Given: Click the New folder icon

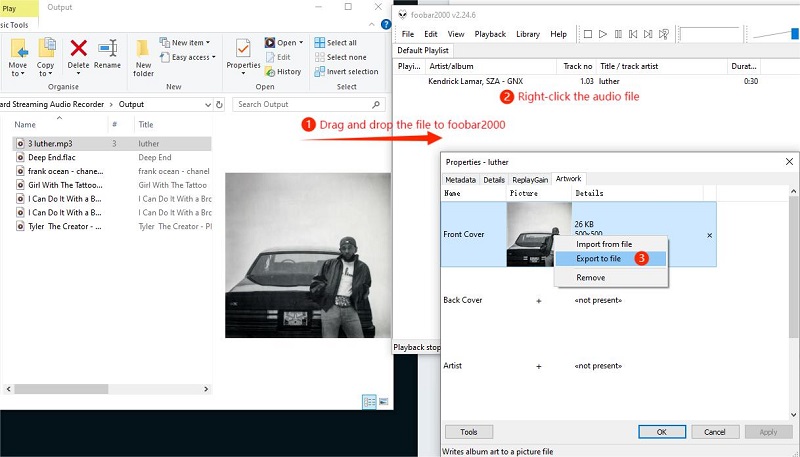Looking at the screenshot, I should click(143, 49).
